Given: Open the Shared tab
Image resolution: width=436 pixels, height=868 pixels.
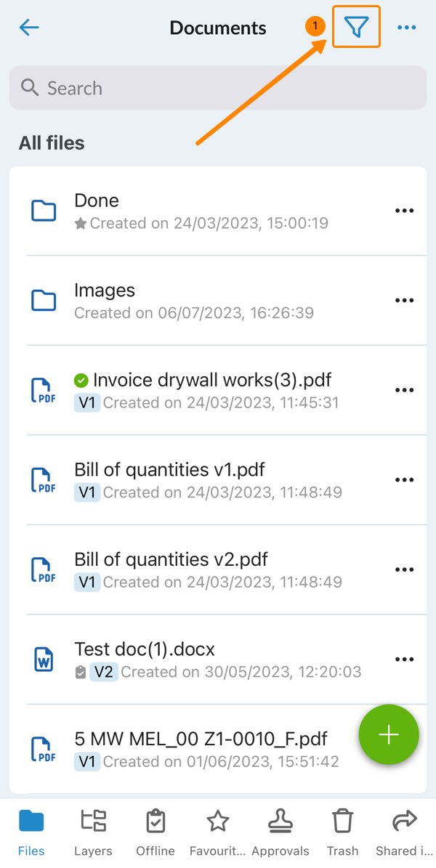Looking at the screenshot, I should pos(405,832).
